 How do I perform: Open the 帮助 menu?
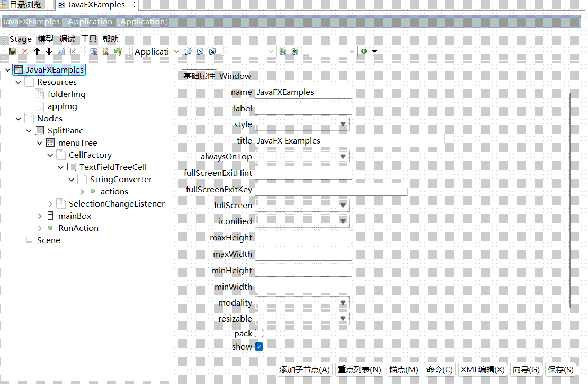click(111, 39)
